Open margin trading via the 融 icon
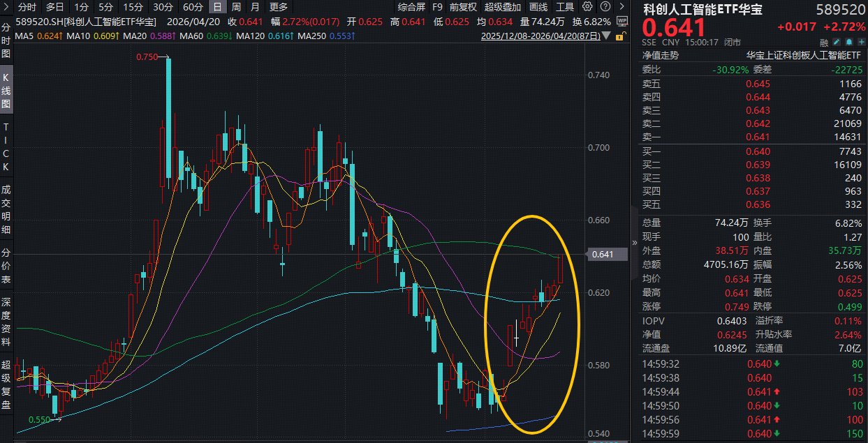The width and height of the screenshot is (868, 443). 824,42
